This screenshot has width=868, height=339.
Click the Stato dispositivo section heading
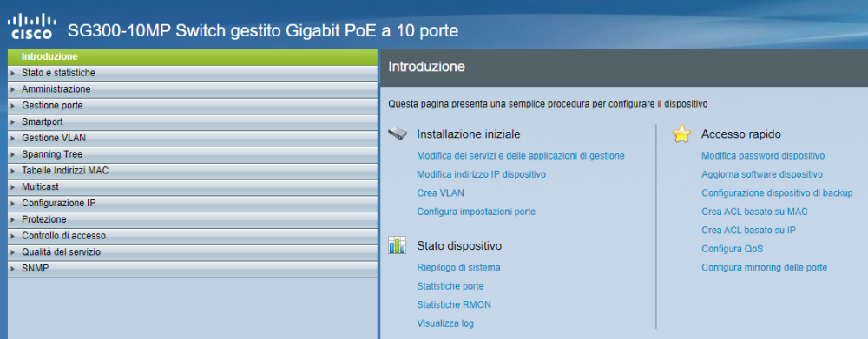(x=459, y=245)
